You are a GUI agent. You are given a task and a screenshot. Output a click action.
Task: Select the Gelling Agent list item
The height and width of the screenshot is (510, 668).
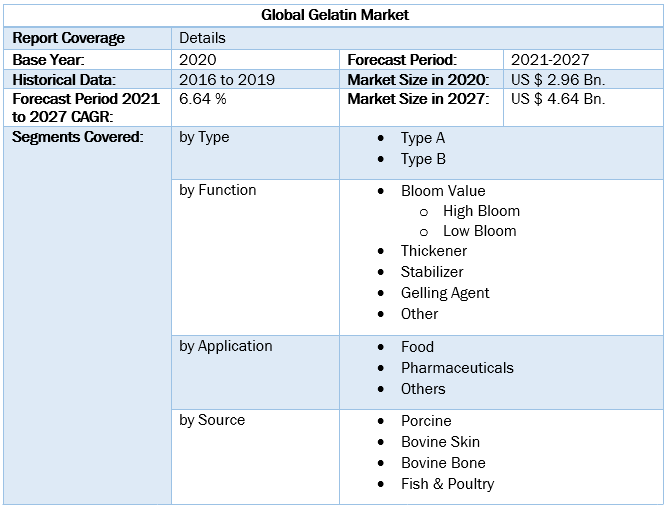[445, 293]
